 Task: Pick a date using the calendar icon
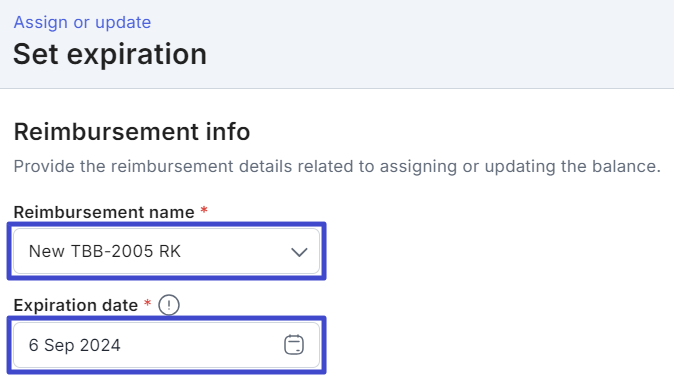point(294,345)
